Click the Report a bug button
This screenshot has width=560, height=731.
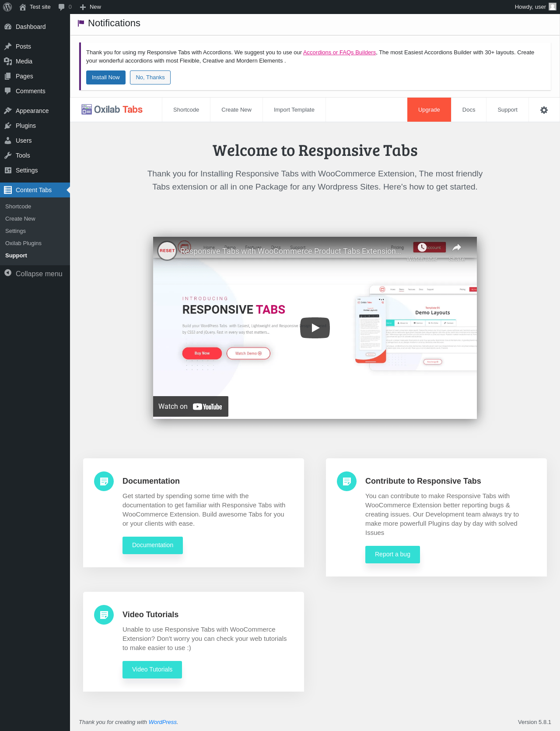[392, 555]
